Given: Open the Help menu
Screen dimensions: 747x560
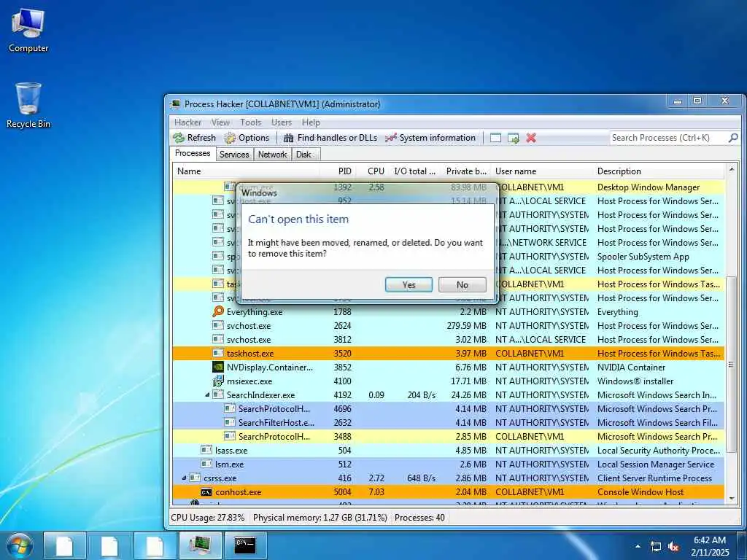Looking at the screenshot, I should point(311,122).
